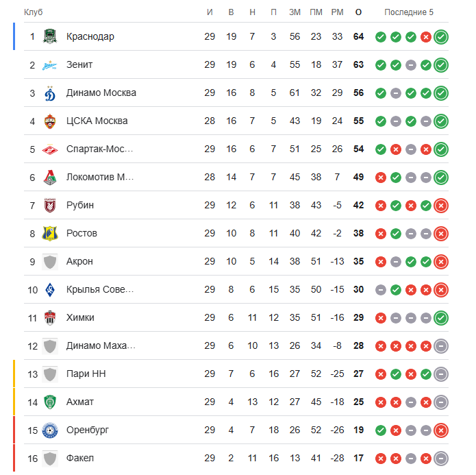Viewport: 476px width, 475px height.
Task: Click the О points column header
Action: [358, 12]
